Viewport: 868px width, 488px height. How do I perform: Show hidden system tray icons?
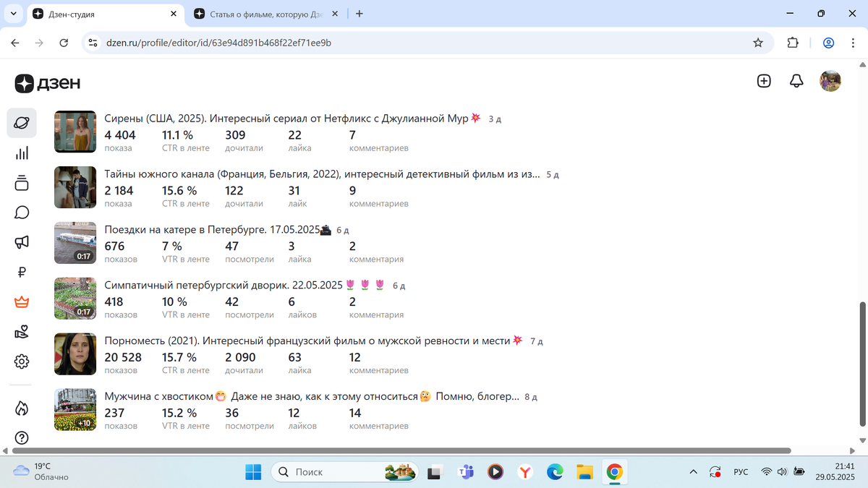click(694, 472)
